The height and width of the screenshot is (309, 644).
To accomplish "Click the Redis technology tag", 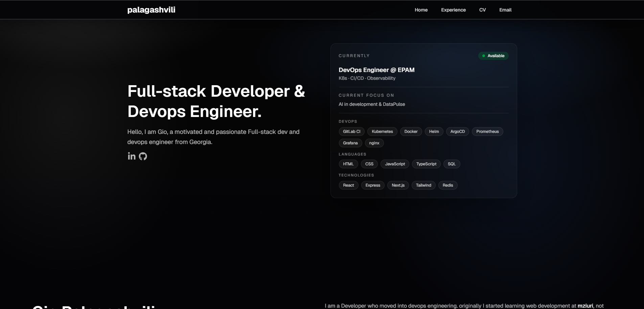I will click(448, 185).
